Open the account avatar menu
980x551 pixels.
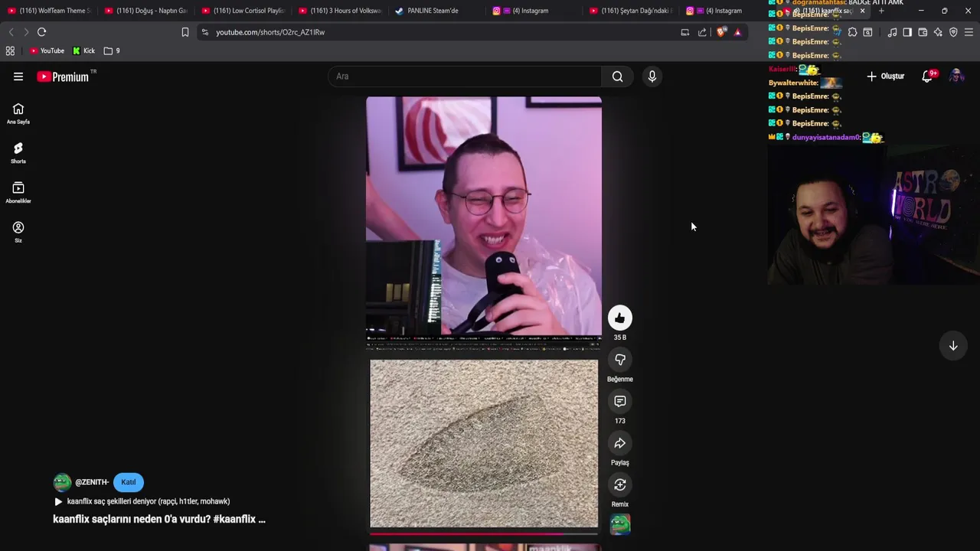956,77
